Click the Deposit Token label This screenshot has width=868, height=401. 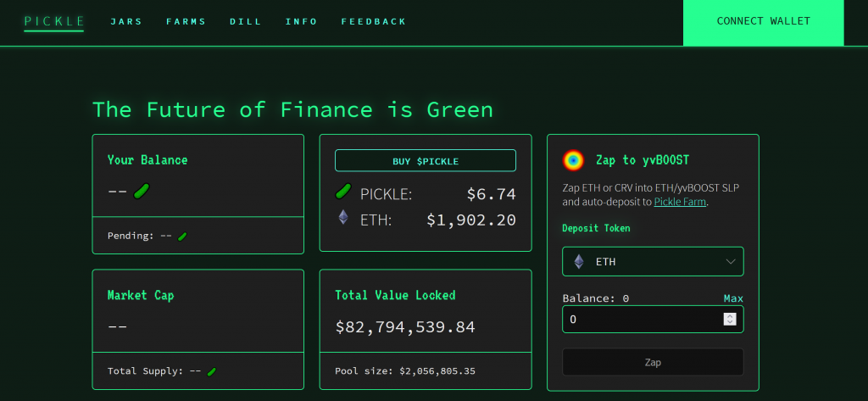596,228
